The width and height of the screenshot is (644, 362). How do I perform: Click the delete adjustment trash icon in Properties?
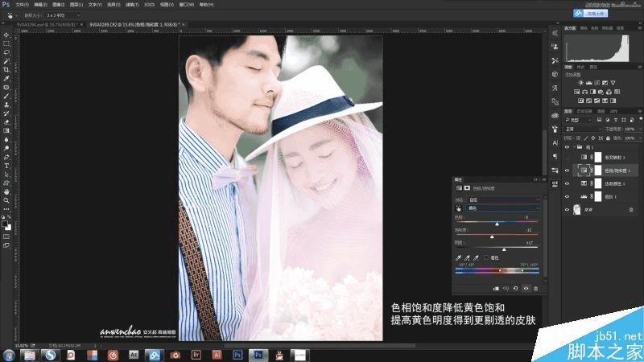point(536,287)
